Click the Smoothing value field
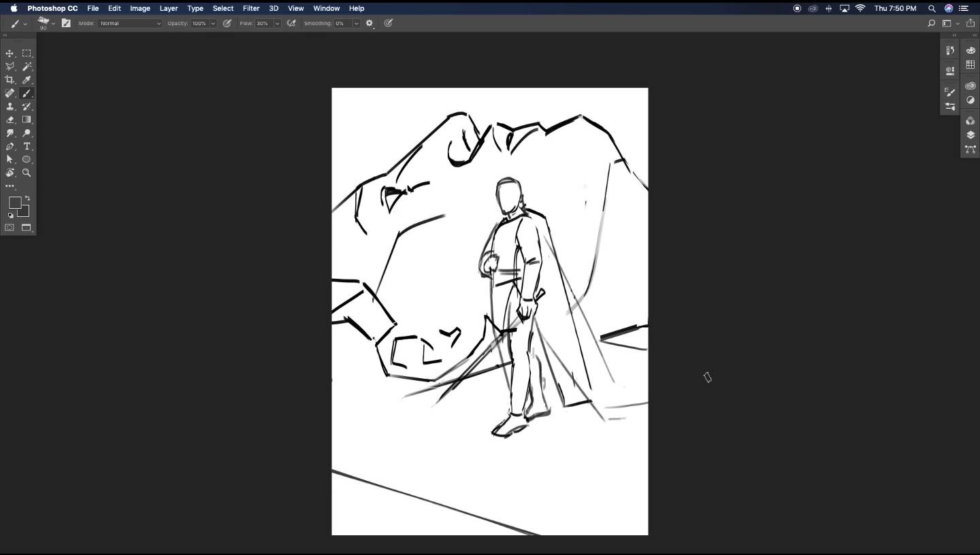 342,23
